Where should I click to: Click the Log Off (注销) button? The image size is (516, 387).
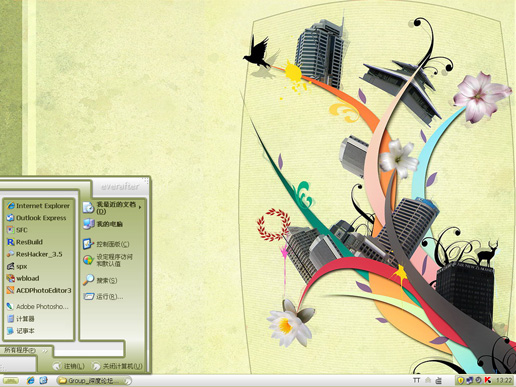click(x=69, y=366)
